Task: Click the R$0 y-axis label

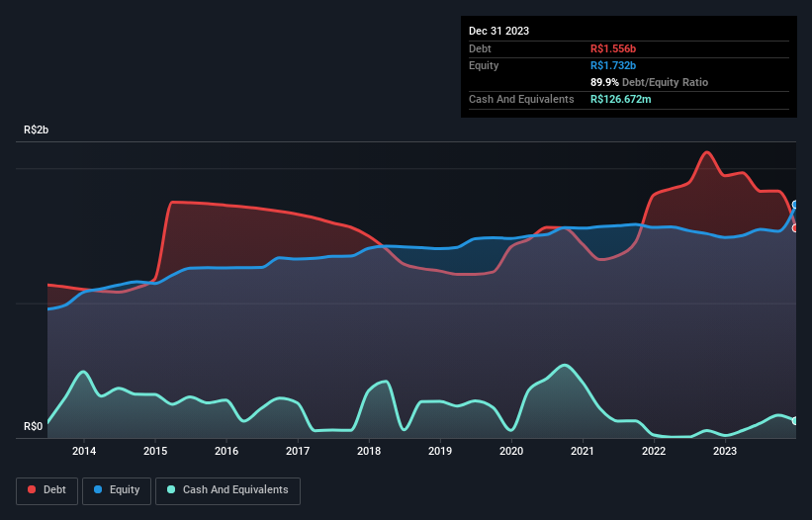Action: pos(34,426)
